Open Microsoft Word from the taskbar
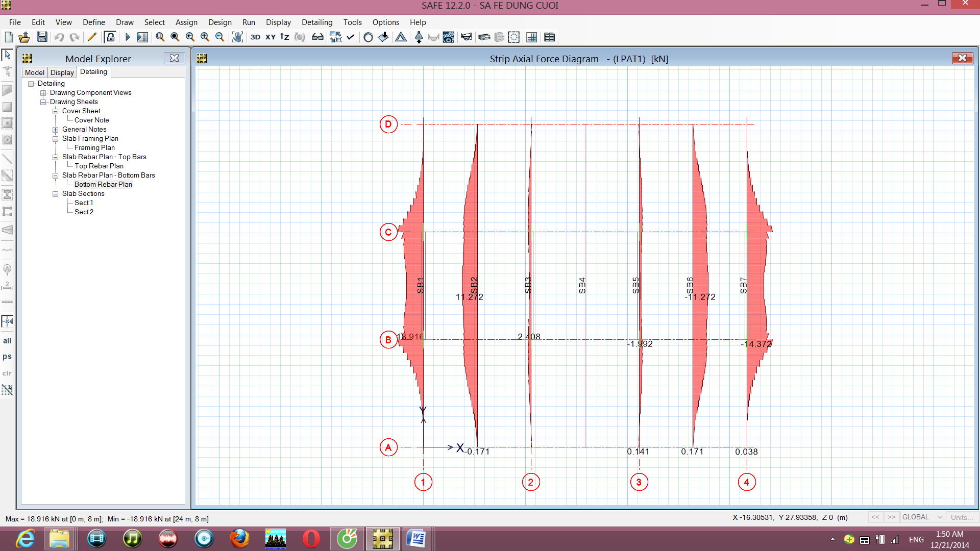 click(x=416, y=539)
